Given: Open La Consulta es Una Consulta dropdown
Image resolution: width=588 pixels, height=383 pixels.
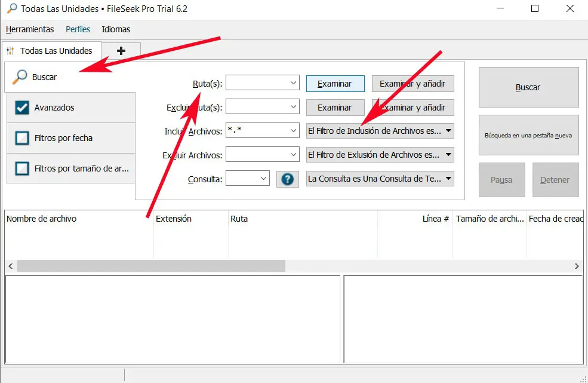Looking at the screenshot, I should (380, 179).
